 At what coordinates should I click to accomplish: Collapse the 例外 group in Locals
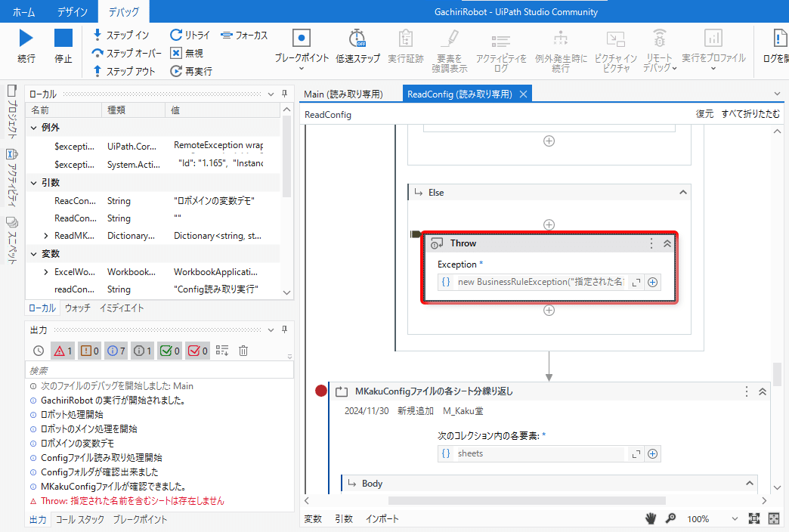point(34,128)
